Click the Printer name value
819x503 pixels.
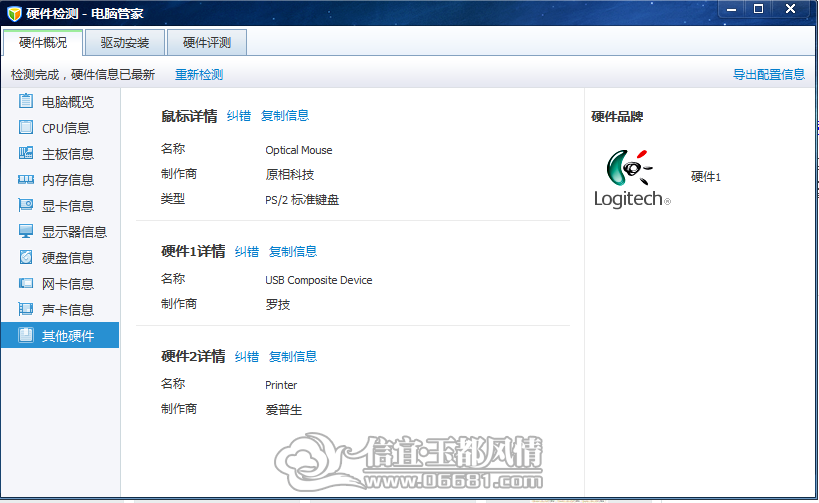click(x=281, y=385)
